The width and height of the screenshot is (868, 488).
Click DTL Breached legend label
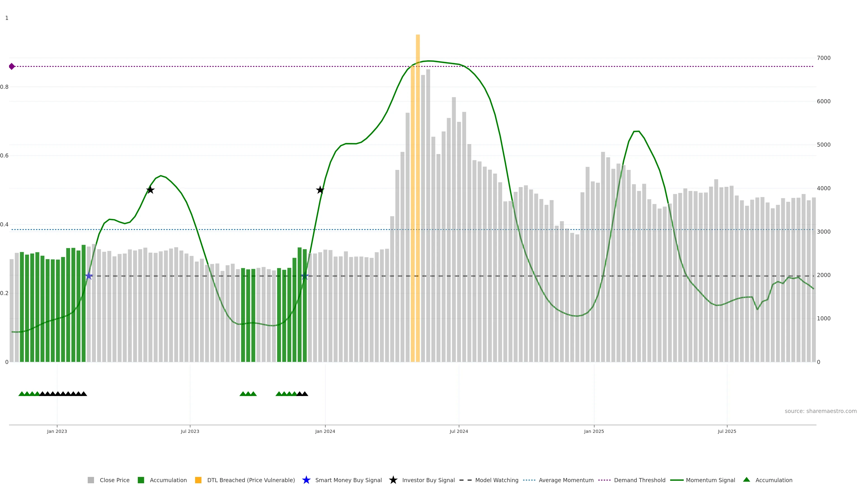[251, 480]
